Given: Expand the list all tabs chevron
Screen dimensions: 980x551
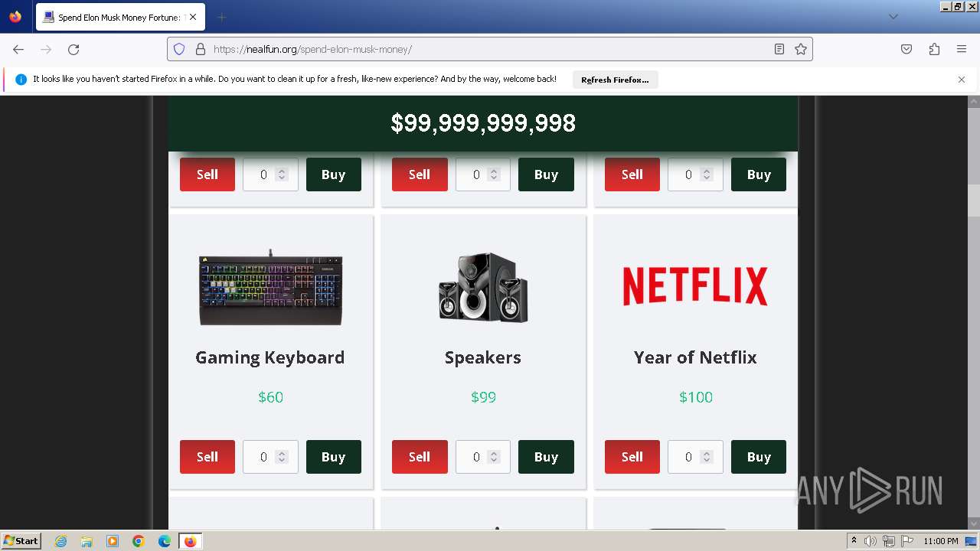Looking at the screenshot, I should [893, 17].
